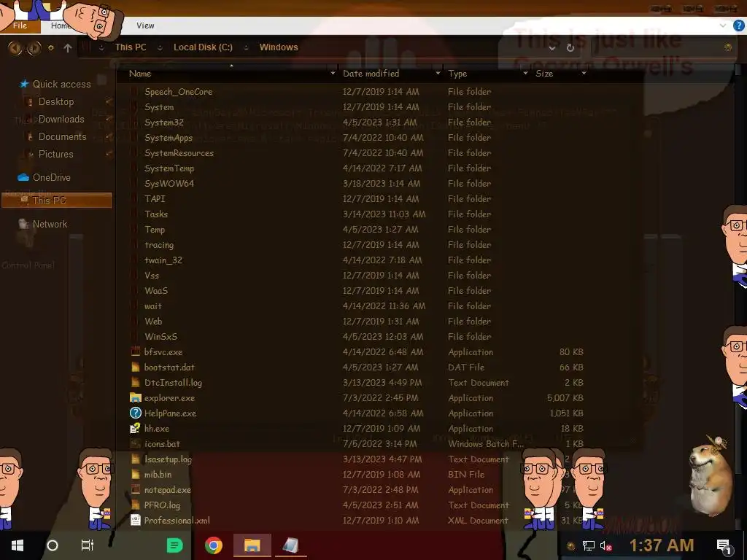Screen dimensions: 747x560
Task: Click the search magnifier icon
Action: click(x=728, y=47)
